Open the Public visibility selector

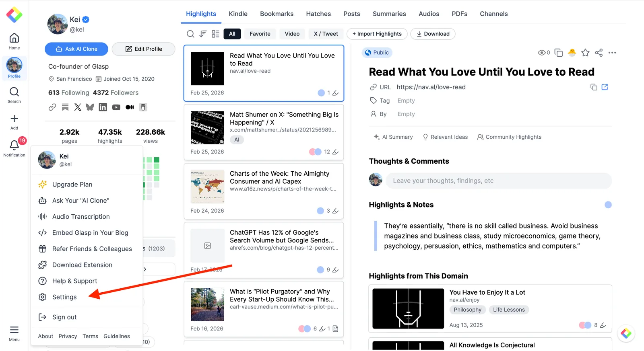click(377, 53)
